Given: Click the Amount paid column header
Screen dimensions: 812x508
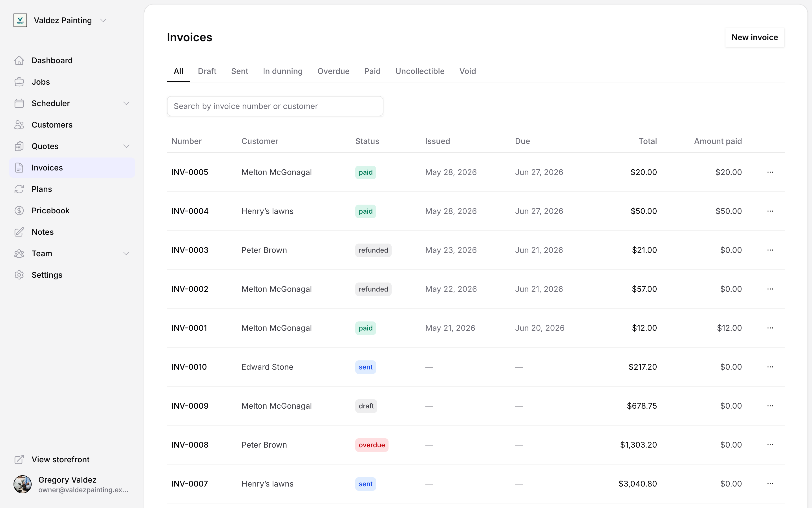Looking at the screenshot, I should (x=718, y=141).
